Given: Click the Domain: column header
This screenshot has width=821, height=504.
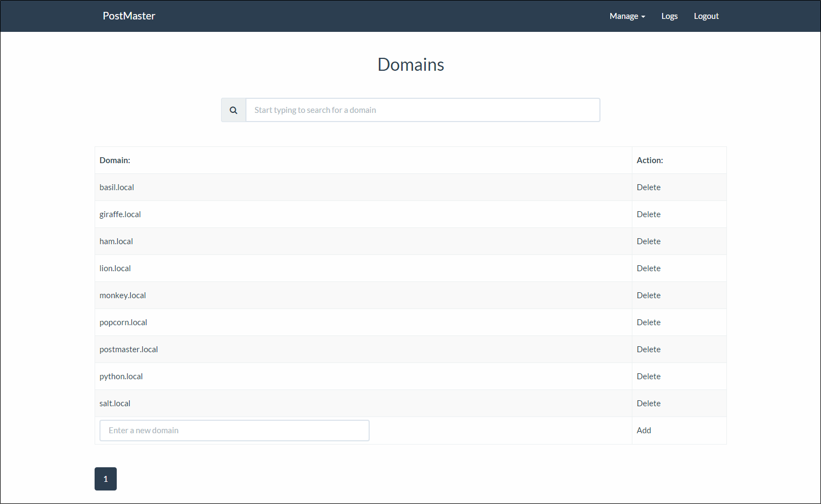Looking at the screenshot, I should pyautogui.click(x=115, y=160).
